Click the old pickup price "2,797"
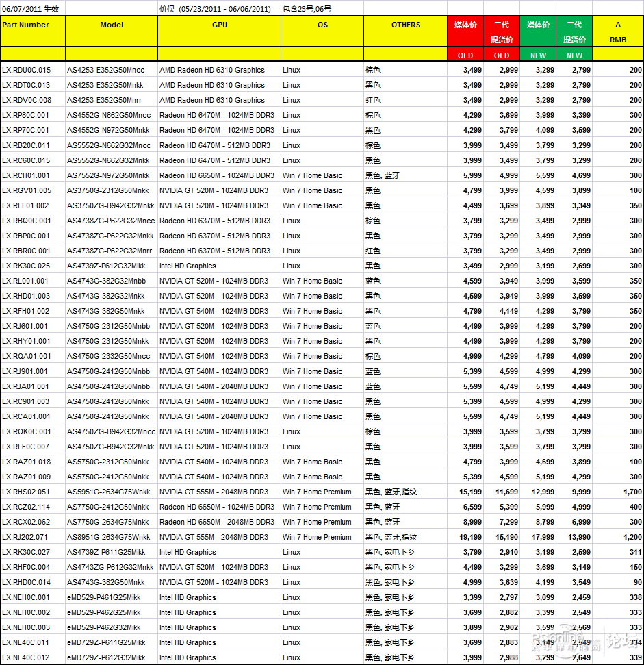The width and height of the screenshot is (644, 665). (508, 597)
